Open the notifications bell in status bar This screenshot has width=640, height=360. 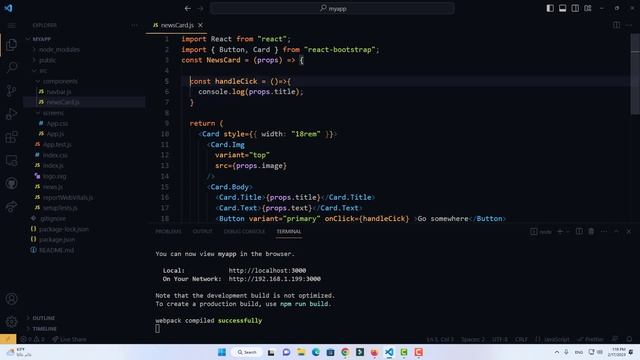tap(629, 339)
